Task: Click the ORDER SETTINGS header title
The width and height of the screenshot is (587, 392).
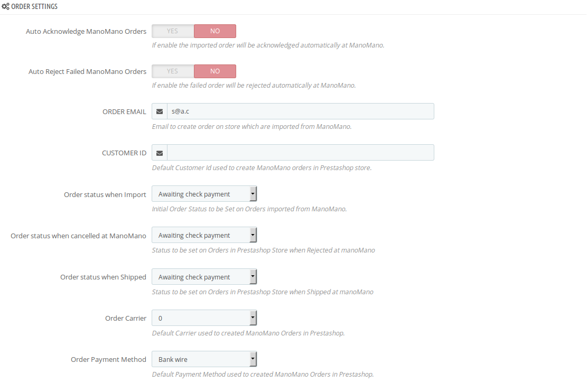Action: tap(34, 6)
